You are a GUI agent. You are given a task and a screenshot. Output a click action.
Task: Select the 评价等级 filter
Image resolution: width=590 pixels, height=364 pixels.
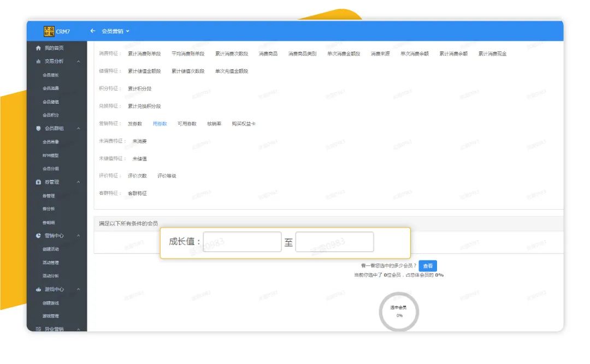167,176
